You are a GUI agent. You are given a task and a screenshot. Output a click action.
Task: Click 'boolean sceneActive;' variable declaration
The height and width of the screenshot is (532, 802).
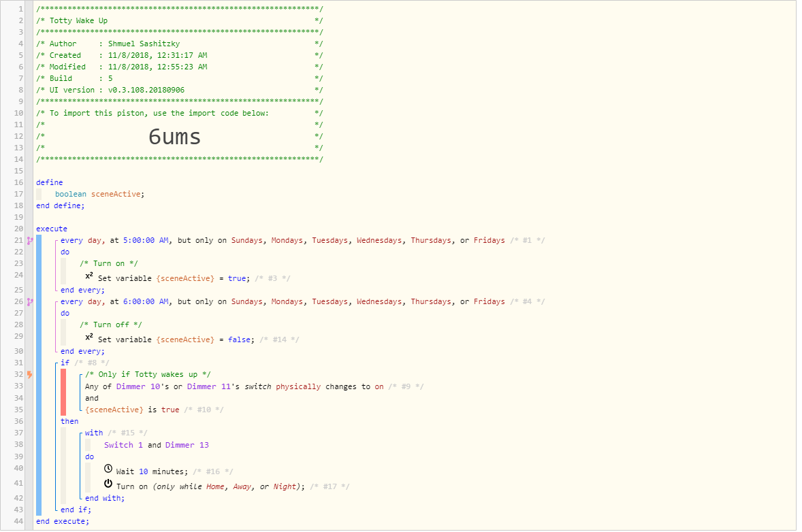[x=99, y=194]
